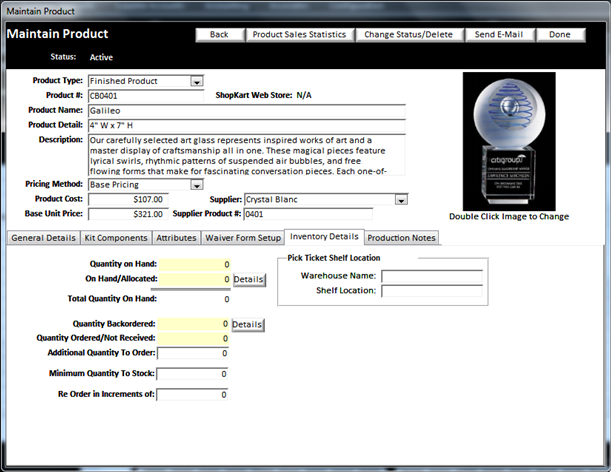Switch to the Production Notes tab
Screen dimensions: 611x472
(x=401, y=238)
